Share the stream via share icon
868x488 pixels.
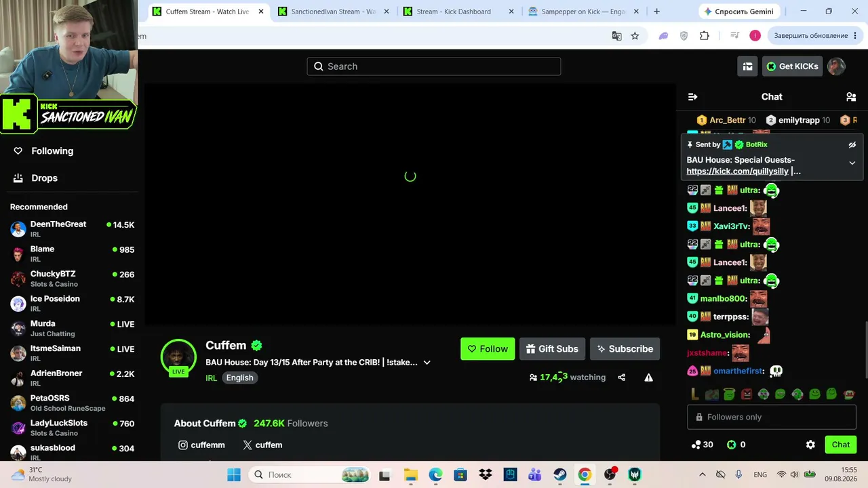pyautogui.click(x=622, y=378)
